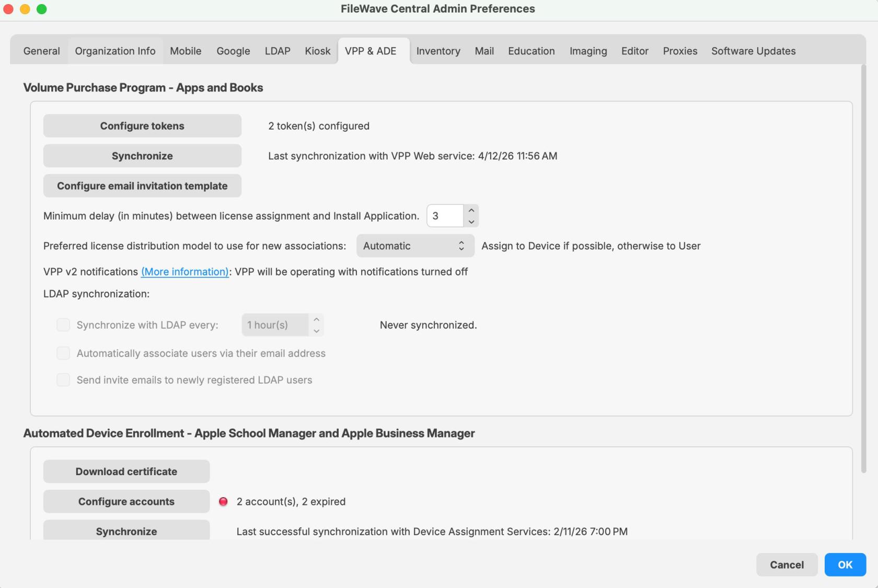Viewport: 878px width, 588px height.
Task: Select the Kiosk tab
Action: pos(317,51)
